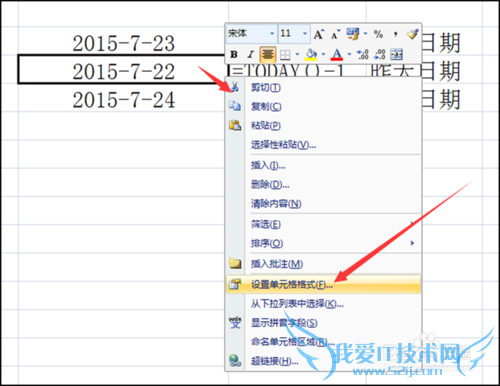
Task: Select the cell containing 2015-7-22
Action: [x=123, y=69]
